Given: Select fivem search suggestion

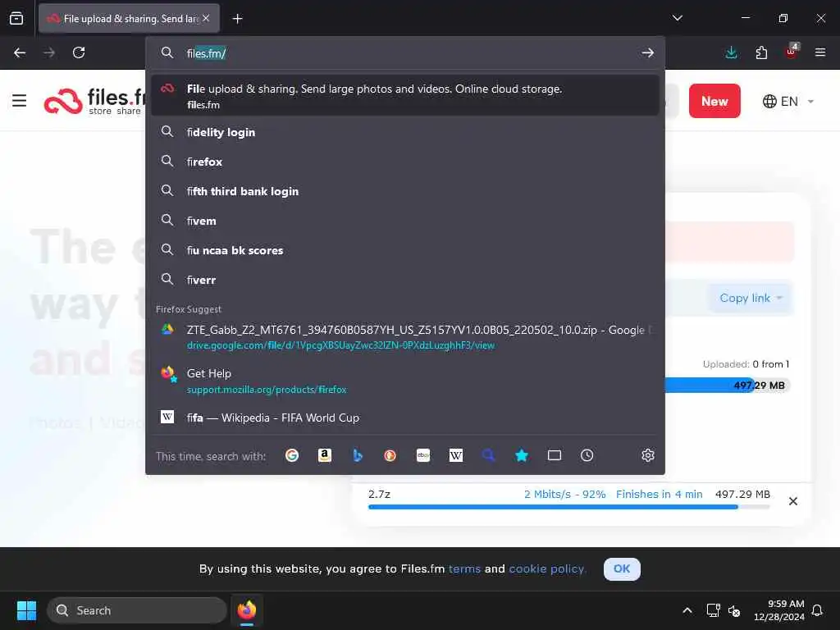Looking at the screenshot, I should (x=405, y=221).
